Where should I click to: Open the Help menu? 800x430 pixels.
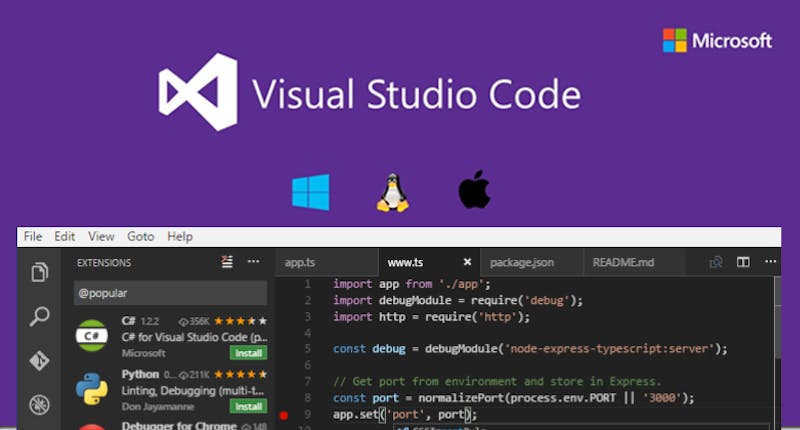coord(180,237)
